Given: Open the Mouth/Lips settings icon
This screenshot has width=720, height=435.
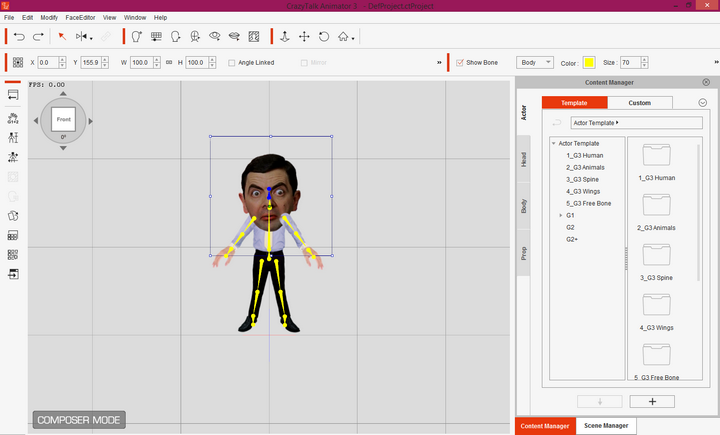Looking at the screenshot, I should [234, 36].
